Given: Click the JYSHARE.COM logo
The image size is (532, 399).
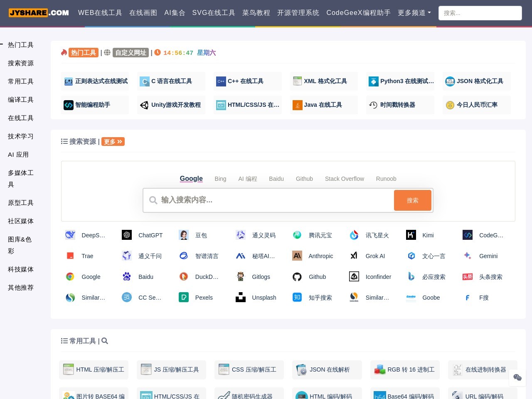Looking at the screenshot, I should [x=39, y=13].
